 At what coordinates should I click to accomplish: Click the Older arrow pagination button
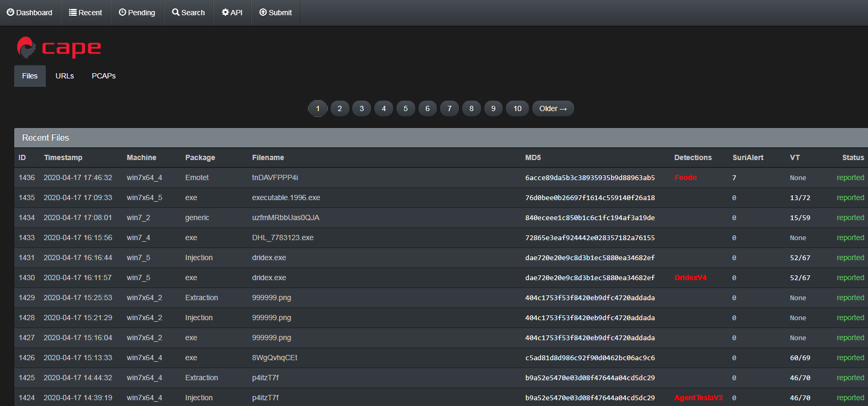553,108
